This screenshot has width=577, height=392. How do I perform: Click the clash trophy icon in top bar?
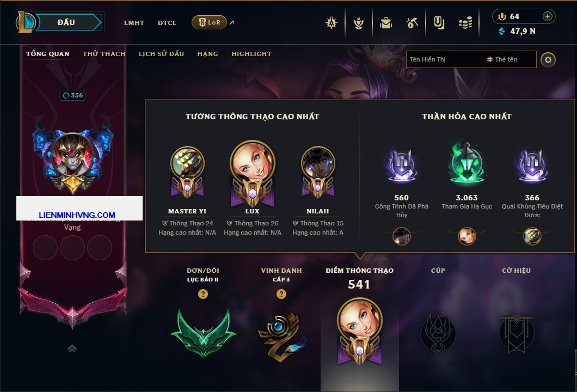tap(358, 23)
